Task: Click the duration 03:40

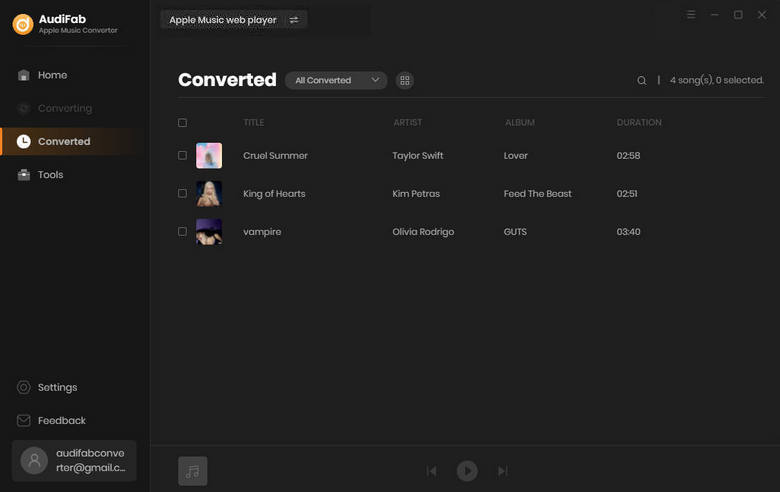Action: (x=628, y=232)
